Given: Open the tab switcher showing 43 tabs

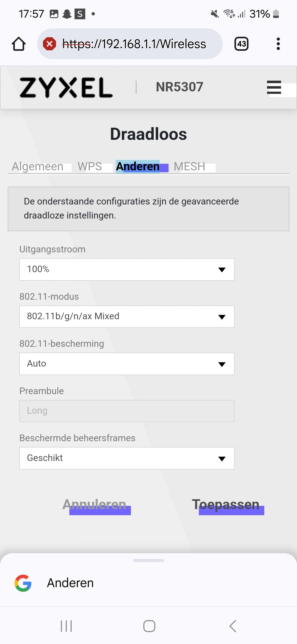Looking at the screenshot, I should [241, 44].
